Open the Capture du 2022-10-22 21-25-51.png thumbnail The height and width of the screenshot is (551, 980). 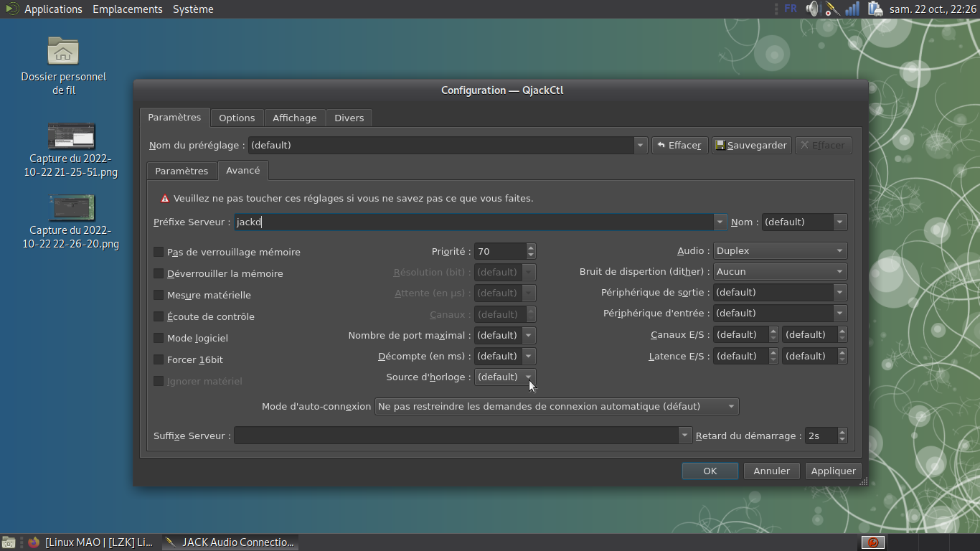(71, 136)
